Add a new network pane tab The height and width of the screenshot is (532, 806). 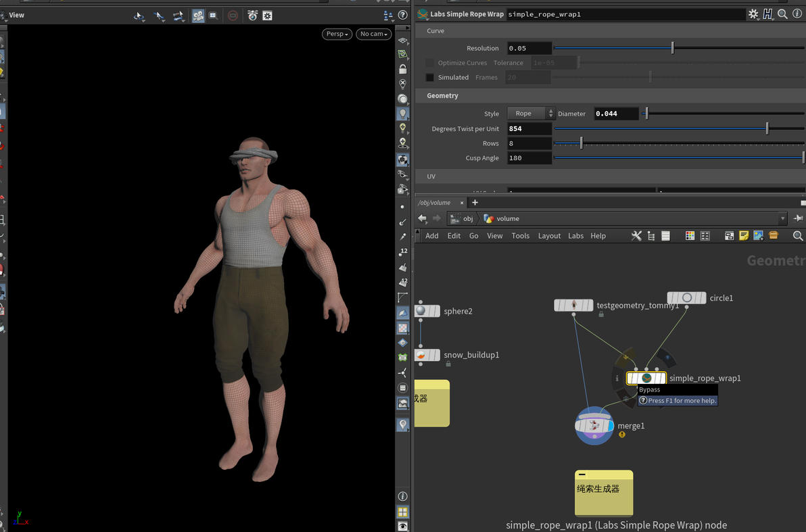(x=475, y=203)
